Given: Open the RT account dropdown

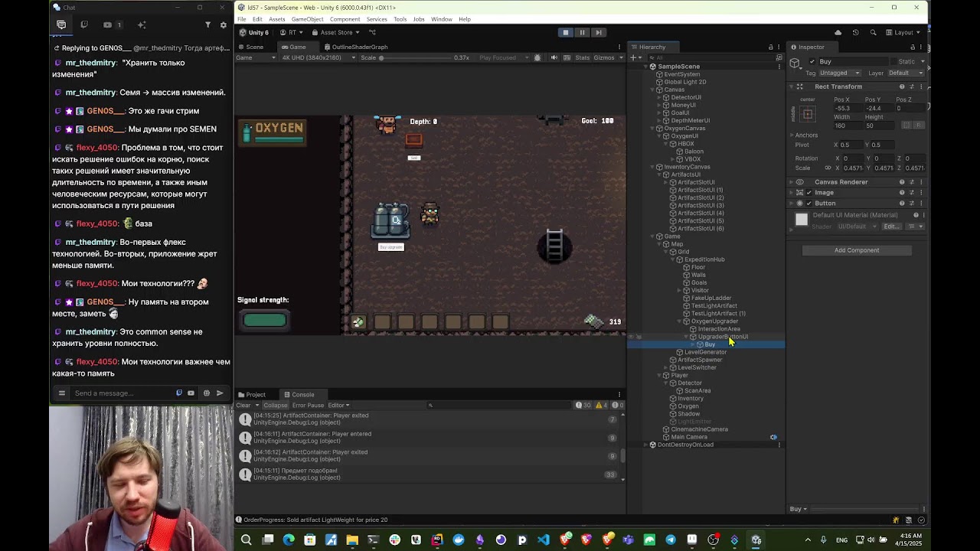Looking at the screenshot, I should point(292,32).
